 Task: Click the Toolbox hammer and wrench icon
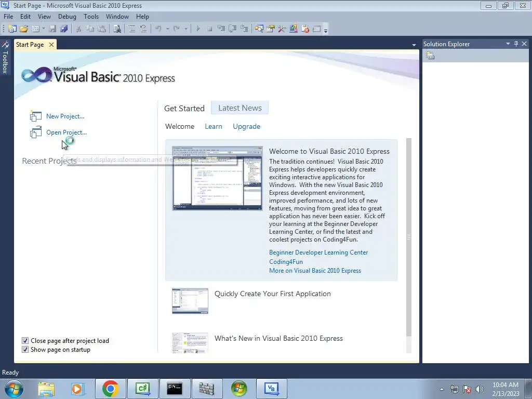282,29
